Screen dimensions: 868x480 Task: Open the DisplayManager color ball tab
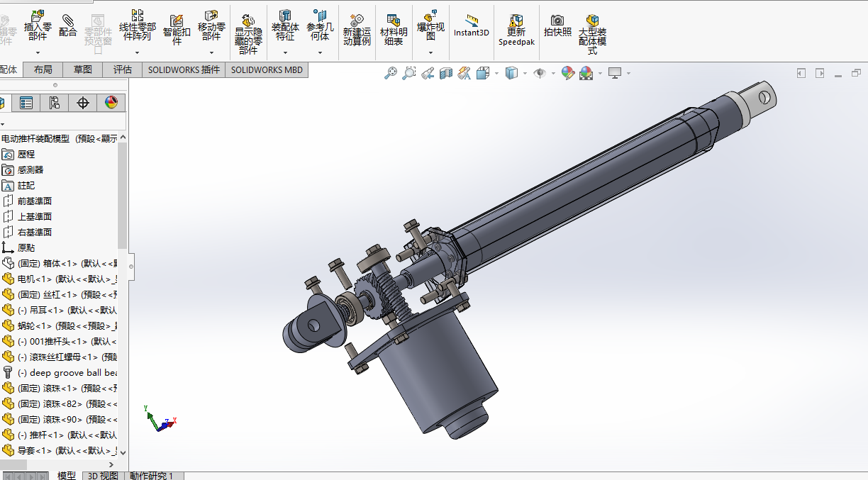point(111,103)
